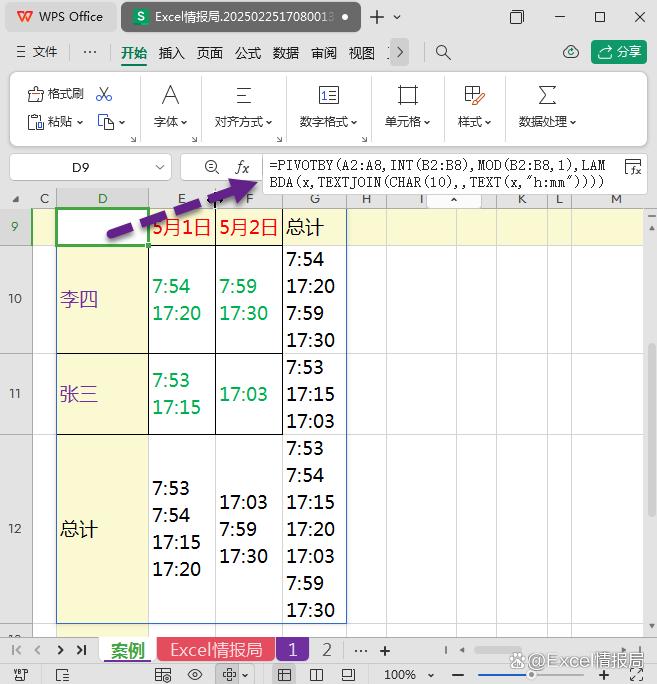
Task: Expand the Number Format (数字格式) dropdown
Action: click(x=328, y=121)
